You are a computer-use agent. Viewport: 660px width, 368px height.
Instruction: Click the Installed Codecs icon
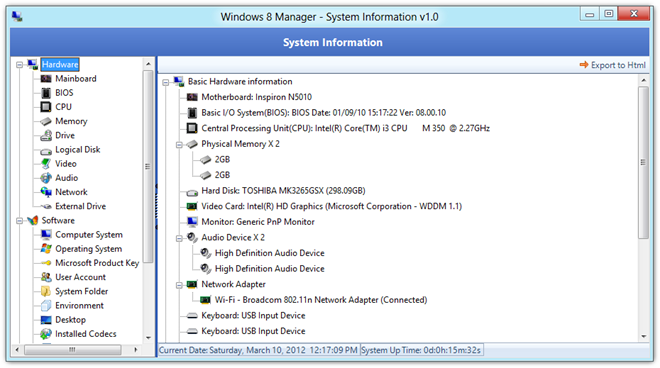46,334
